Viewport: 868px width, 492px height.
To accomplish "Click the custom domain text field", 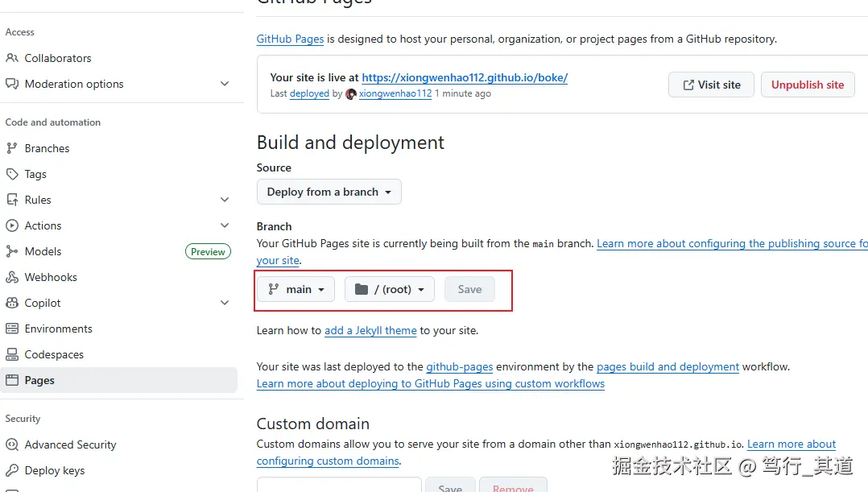I will coord(339,485).
